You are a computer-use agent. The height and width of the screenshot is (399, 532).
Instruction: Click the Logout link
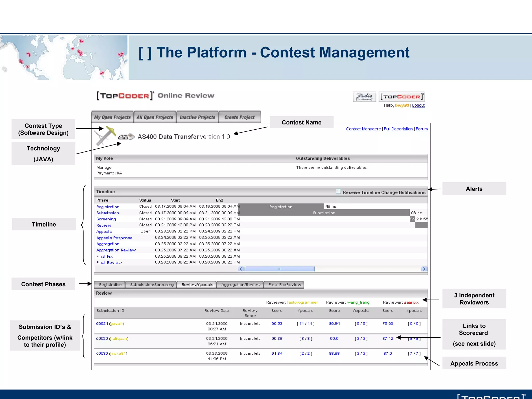coord(418,105)
